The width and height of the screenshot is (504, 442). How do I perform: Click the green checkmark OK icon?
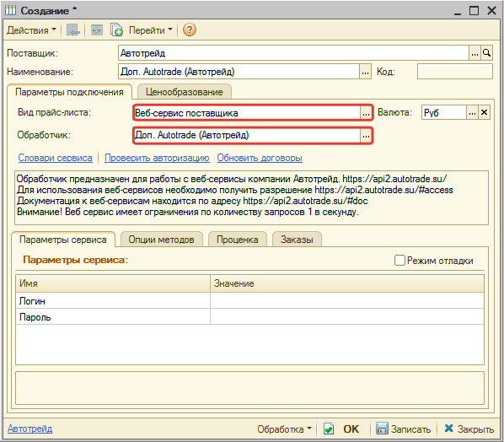point(329,429)
